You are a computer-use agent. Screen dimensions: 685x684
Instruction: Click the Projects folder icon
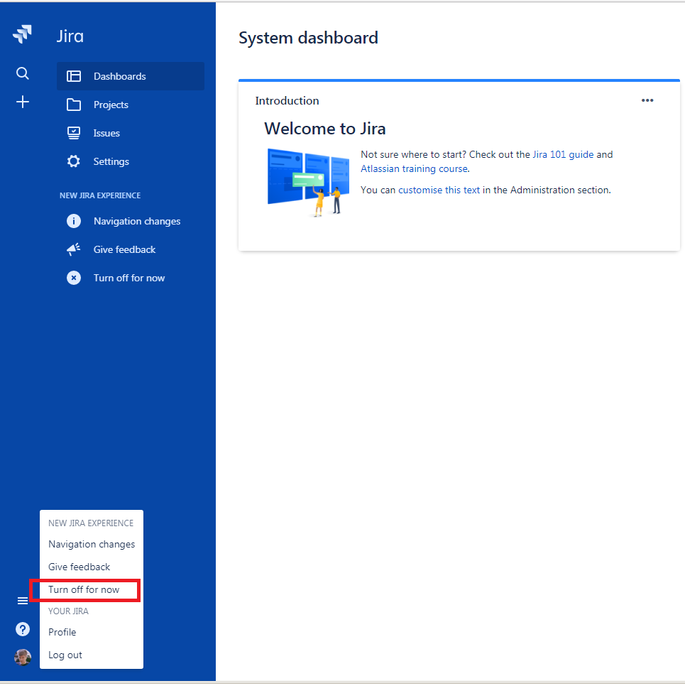(x=73, y=105)
